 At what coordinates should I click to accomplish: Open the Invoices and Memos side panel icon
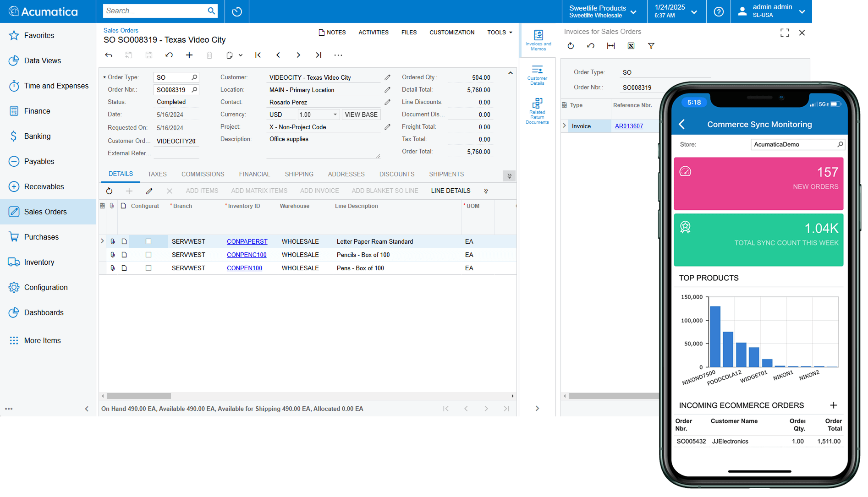pyautogui.click(x=538, y=40)
